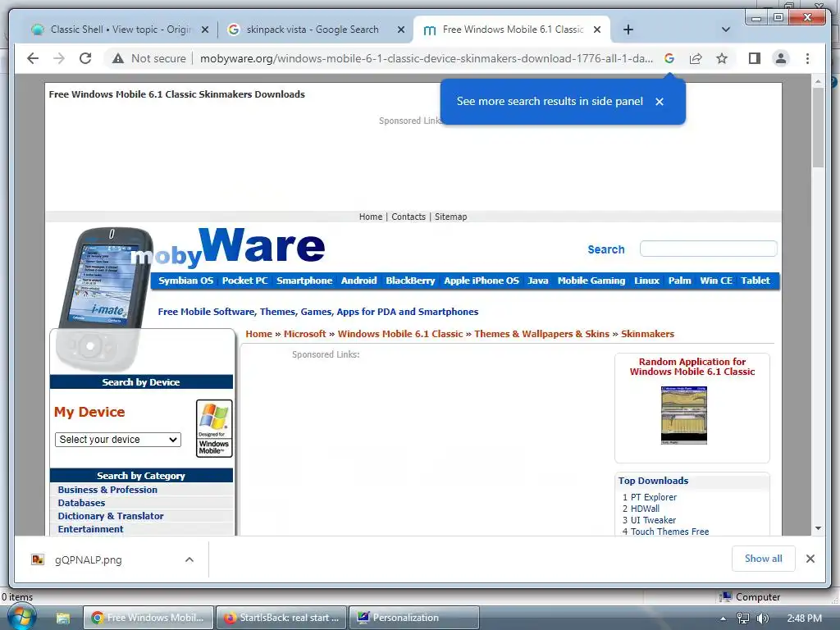Click the page vertical scrollbar thumb
This screenshot has width=840, height=630.
[818, 127]
